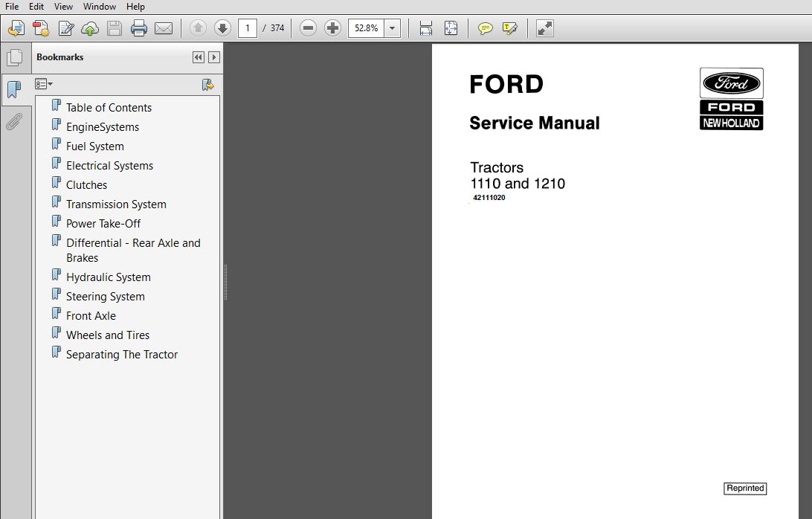Add a new bookmark with the icon
This screenshot has width=812, height=519.
point(208,85)
